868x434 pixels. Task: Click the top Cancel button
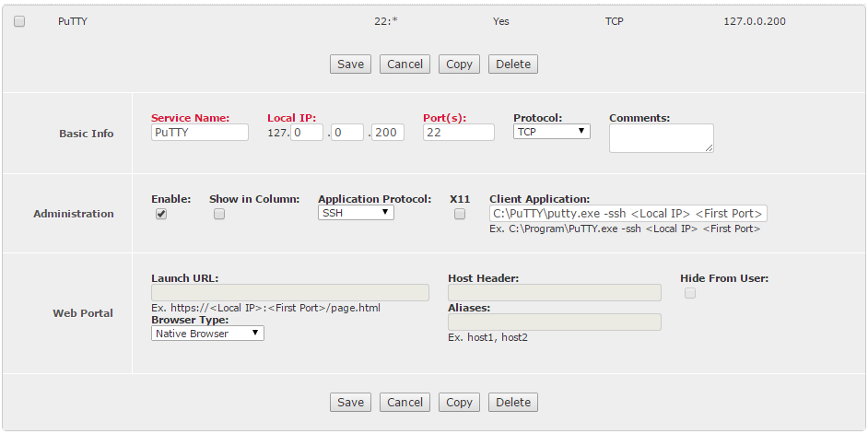(405, 64)
